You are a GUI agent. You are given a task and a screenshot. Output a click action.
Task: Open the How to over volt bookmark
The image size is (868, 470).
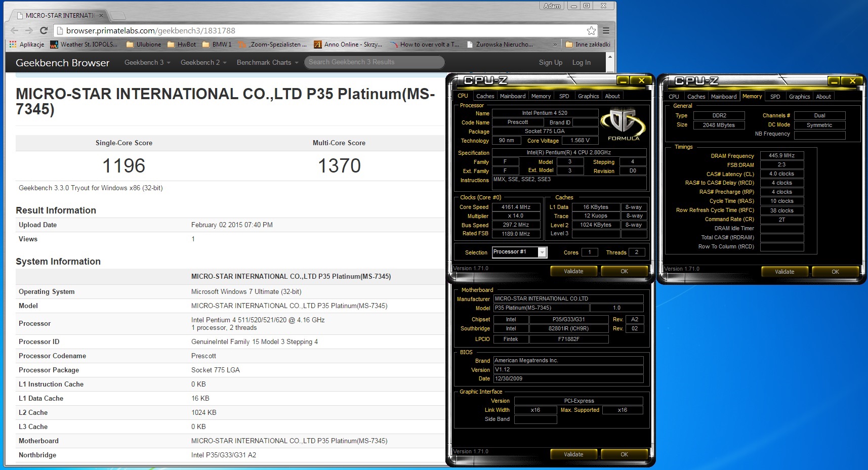(425, 45)
